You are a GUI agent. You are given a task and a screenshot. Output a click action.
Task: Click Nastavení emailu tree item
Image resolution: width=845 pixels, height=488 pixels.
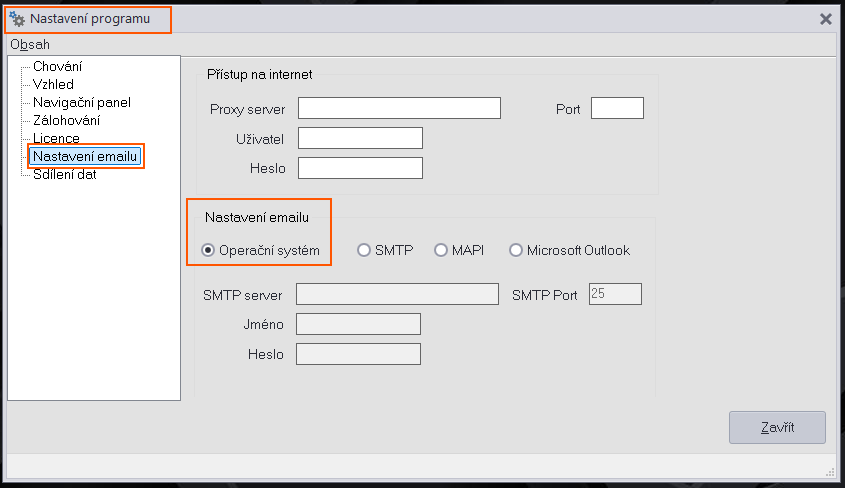tap(86, 157)
